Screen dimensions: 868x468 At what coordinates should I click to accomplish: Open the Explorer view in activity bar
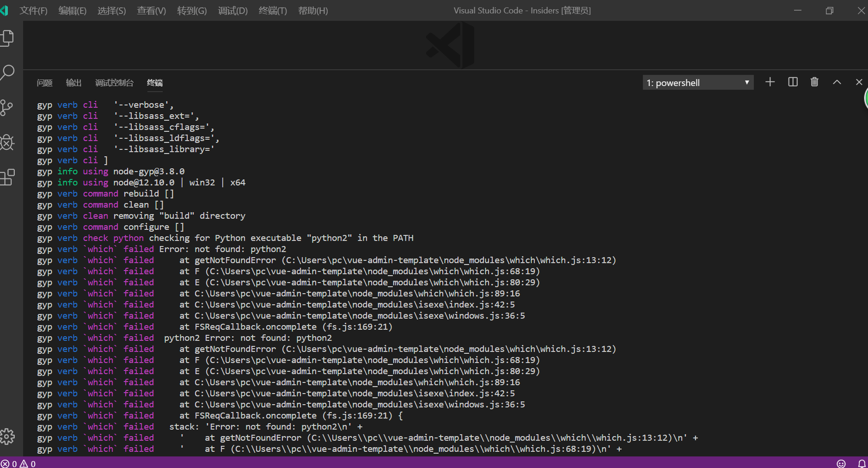(7, 38)
